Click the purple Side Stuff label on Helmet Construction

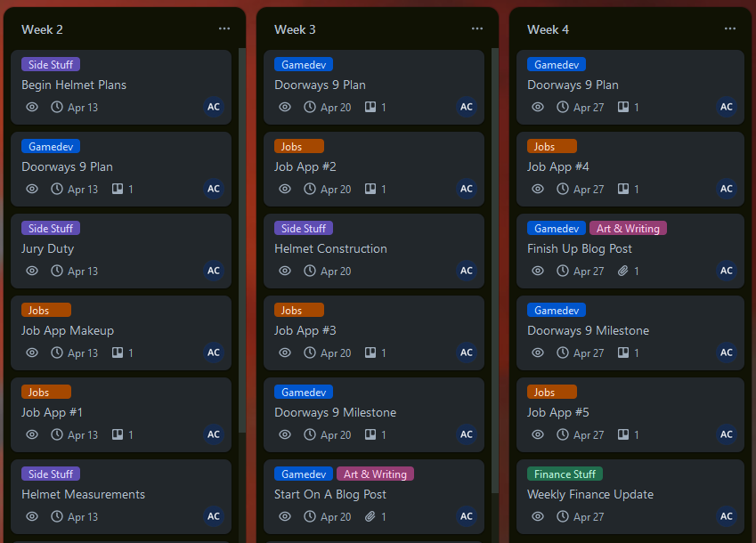tap(303, 228)
